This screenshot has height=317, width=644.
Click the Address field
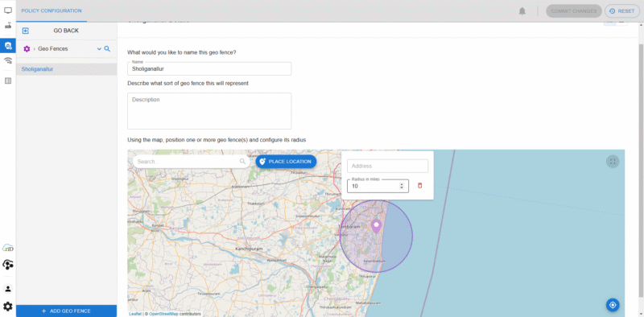click(x=387, y=166)
